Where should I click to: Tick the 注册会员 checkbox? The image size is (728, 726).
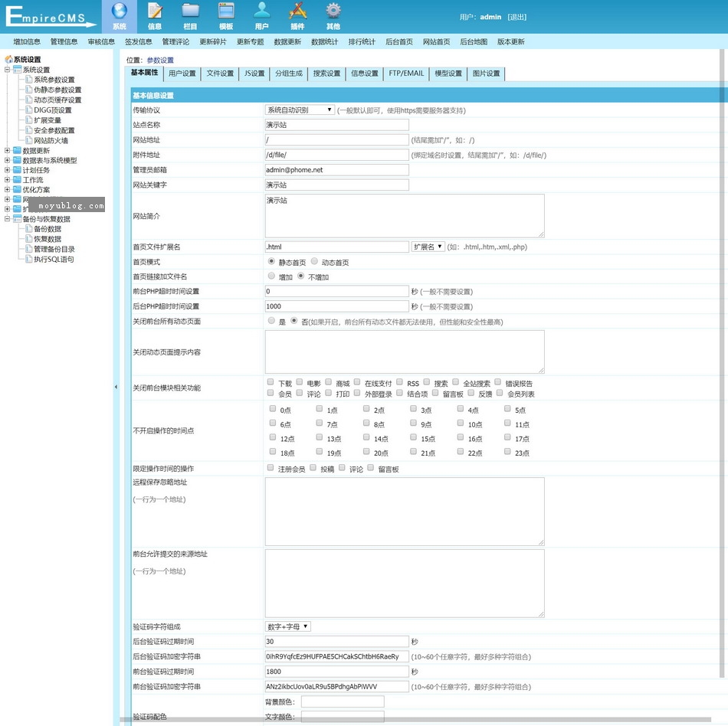pos(271,468)
